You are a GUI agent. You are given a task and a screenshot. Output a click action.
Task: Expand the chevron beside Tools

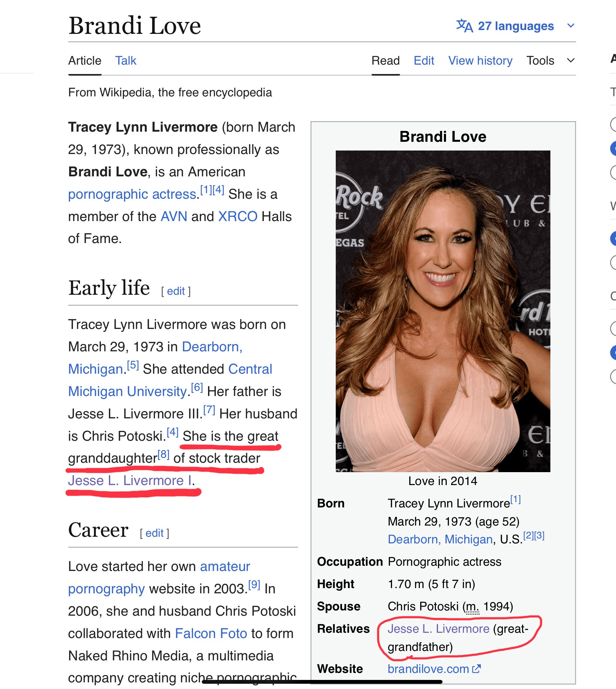click(571, 61)
